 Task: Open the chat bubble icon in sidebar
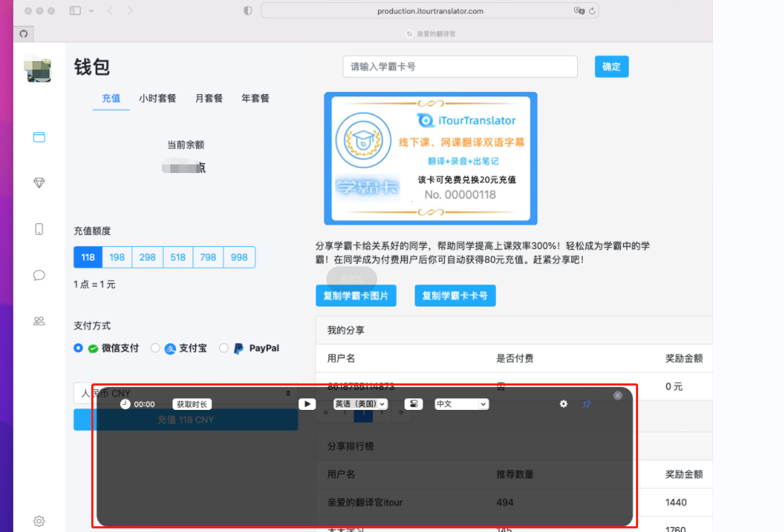pyautogui.click(x=39, y=275)
